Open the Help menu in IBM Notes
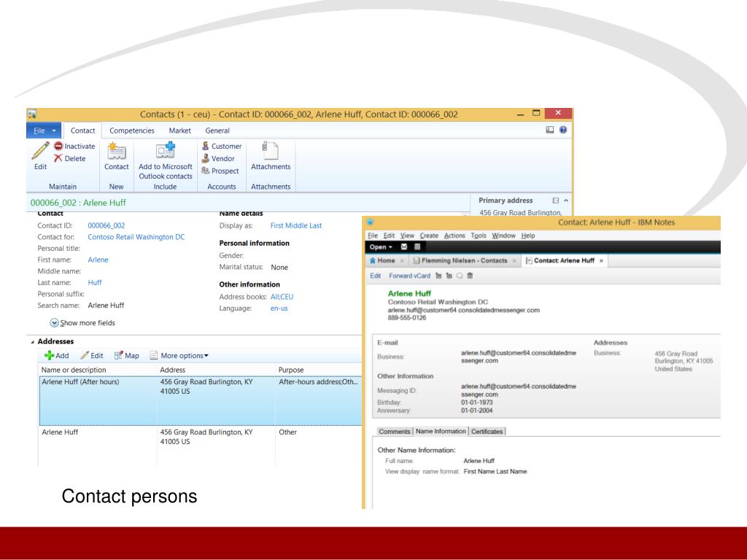Screen dimensions: 747x560 click(x=528, y=236)
